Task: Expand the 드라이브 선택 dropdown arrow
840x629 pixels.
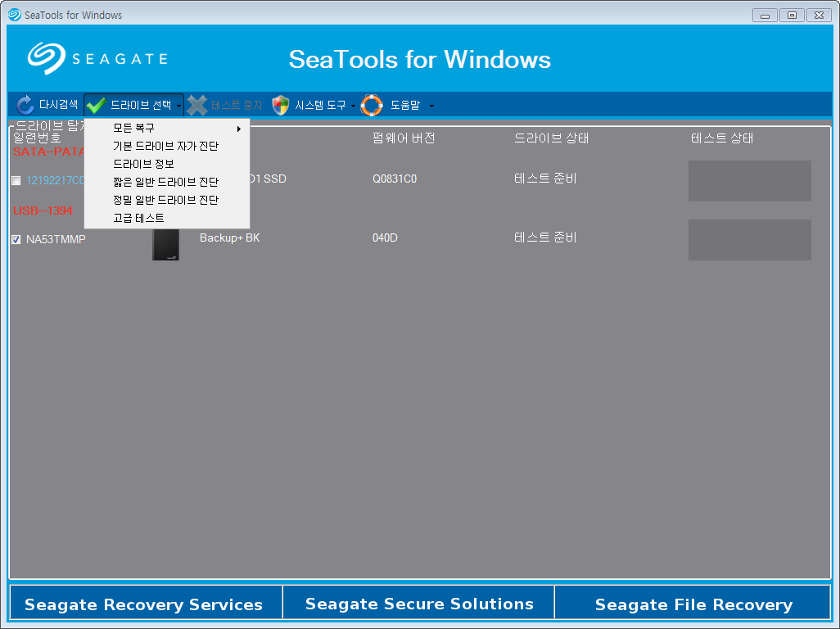Action: point(178,106)
